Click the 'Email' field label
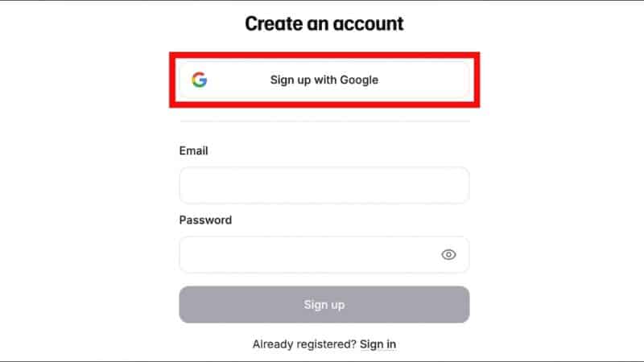This screenshot has height=362, width=644. click(x=193, y=150)
